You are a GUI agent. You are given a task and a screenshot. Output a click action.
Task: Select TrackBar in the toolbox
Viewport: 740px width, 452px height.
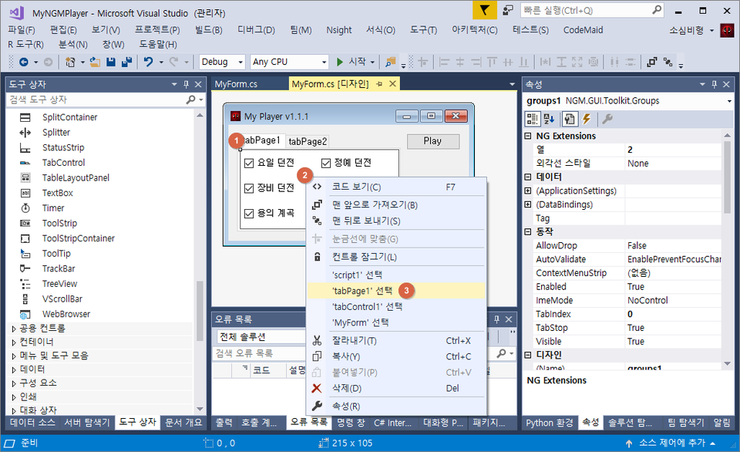coord(59,268)
